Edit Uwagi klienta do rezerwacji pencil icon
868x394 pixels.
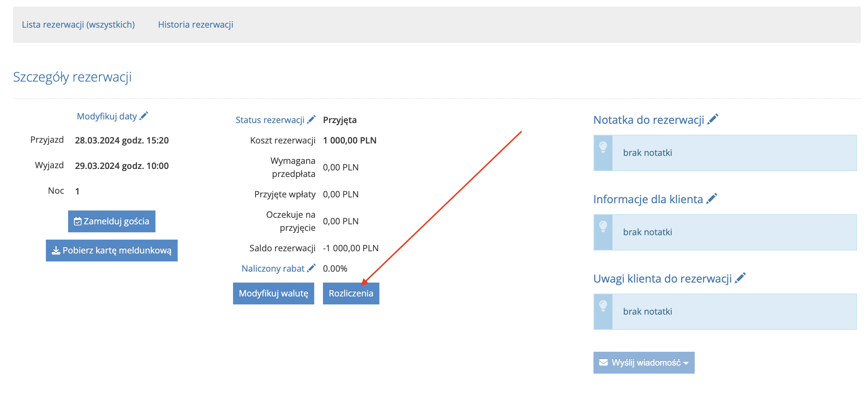pyautogui.click(x=740, y=278)
